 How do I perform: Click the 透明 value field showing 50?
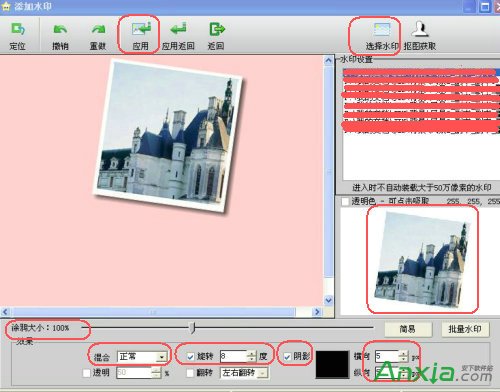(x=134, y=373)
